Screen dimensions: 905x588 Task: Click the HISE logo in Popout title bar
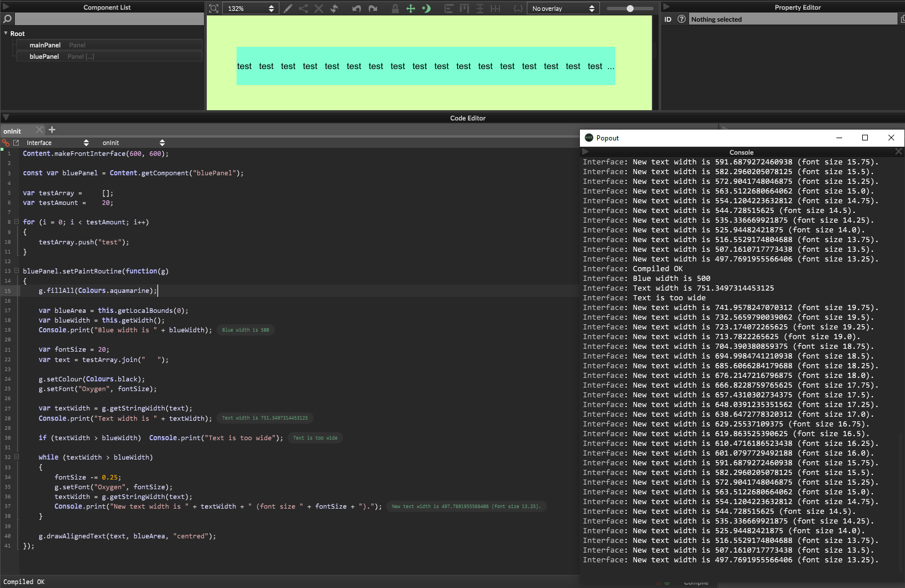[x=589, y=138]
